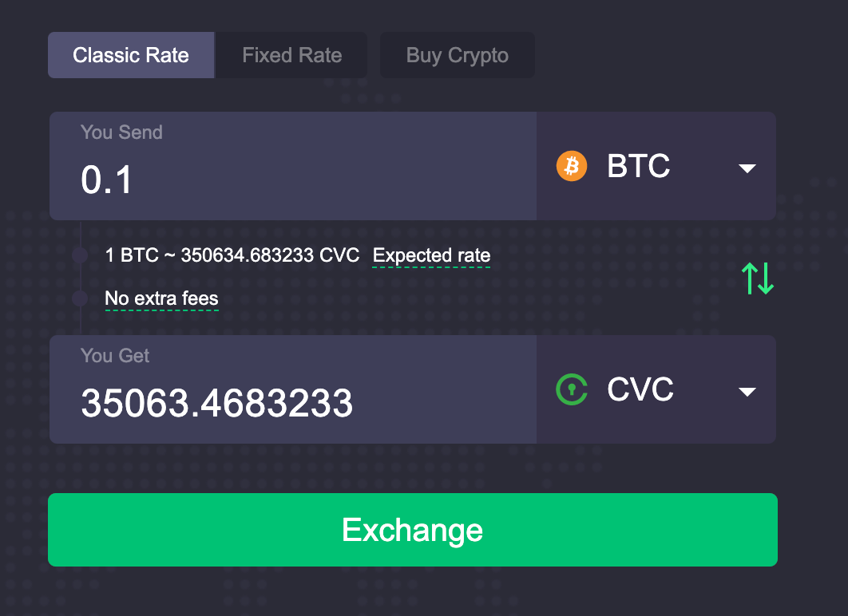Viewport: 848px width, 616px height.
Task: Expand the BTC currency dropdown arrow
Action: pyautogui.click(x=747, y=168)
